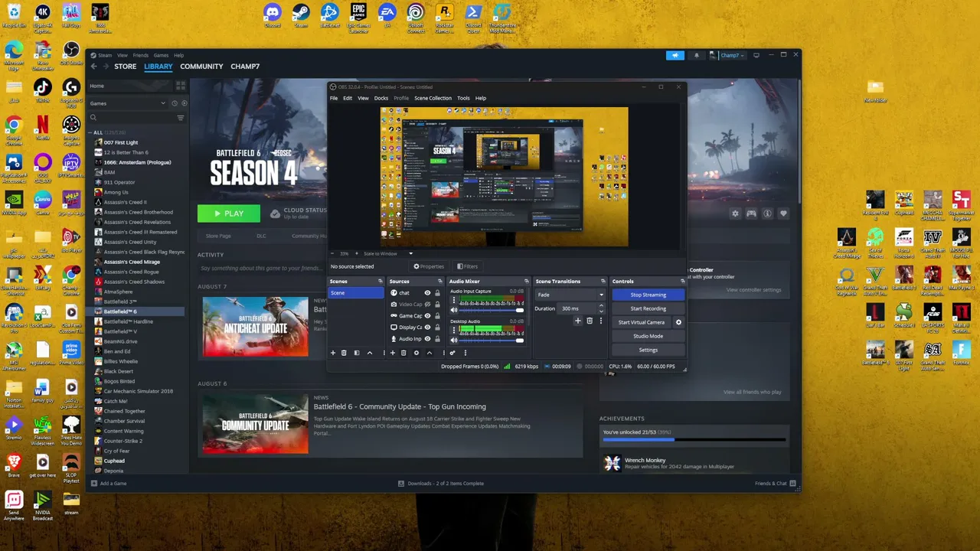Open the Steam Friends menu
Viewport: 980px width, 551px height.
point(141,55)
